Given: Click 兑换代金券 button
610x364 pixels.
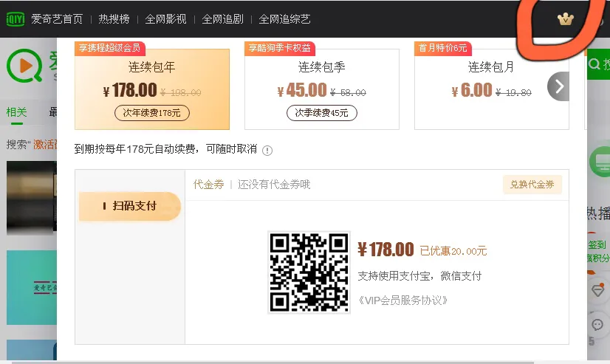Looking at the screenshot, I should click(532, 185).
